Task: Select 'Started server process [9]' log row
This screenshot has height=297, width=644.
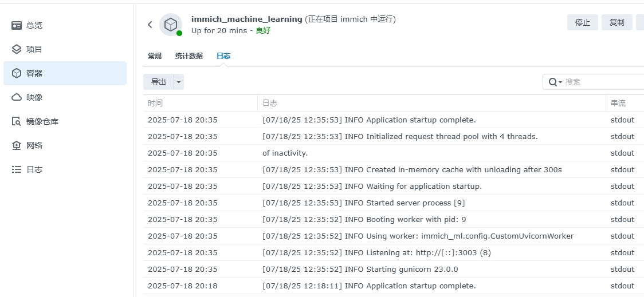Action: 394,203
